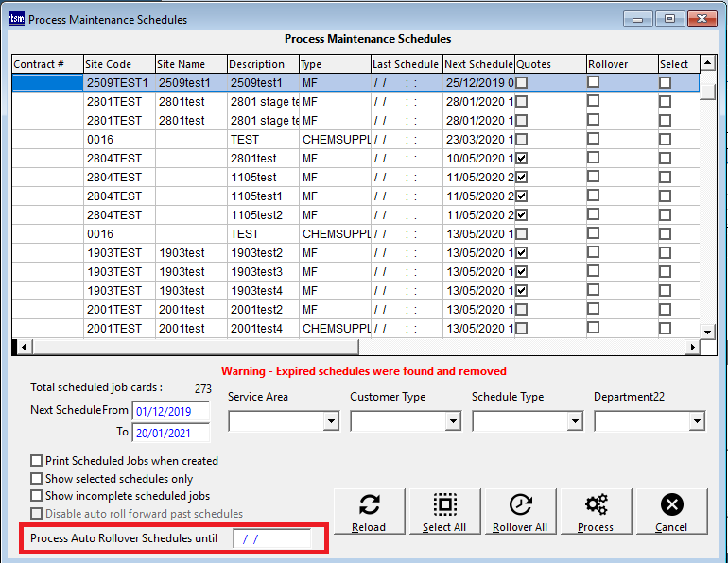This screenshot has width=728, height=563.
Task: Cancel using the X icon button
Action: click(671, 511)
